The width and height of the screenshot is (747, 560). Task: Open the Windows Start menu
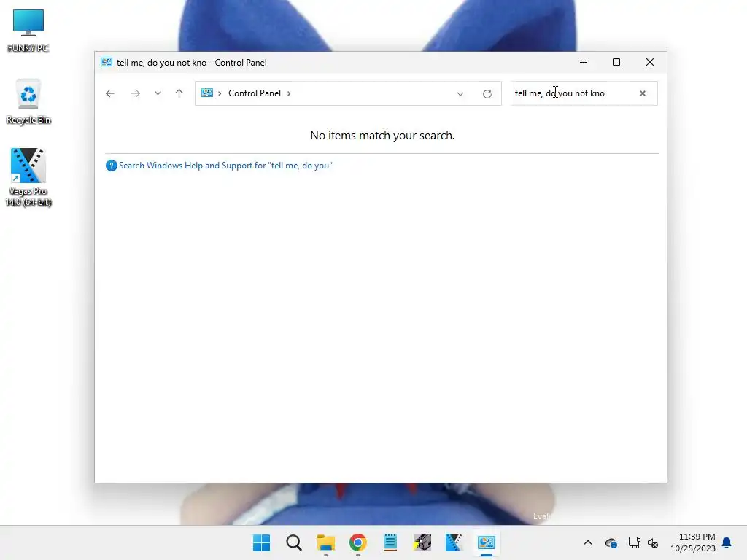click(262, 542)
